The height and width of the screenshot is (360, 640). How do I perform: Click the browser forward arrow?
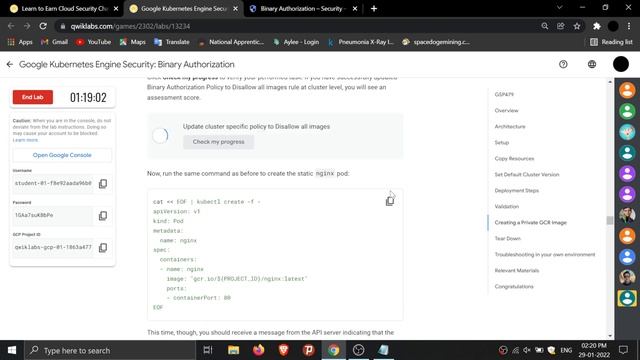27,26
